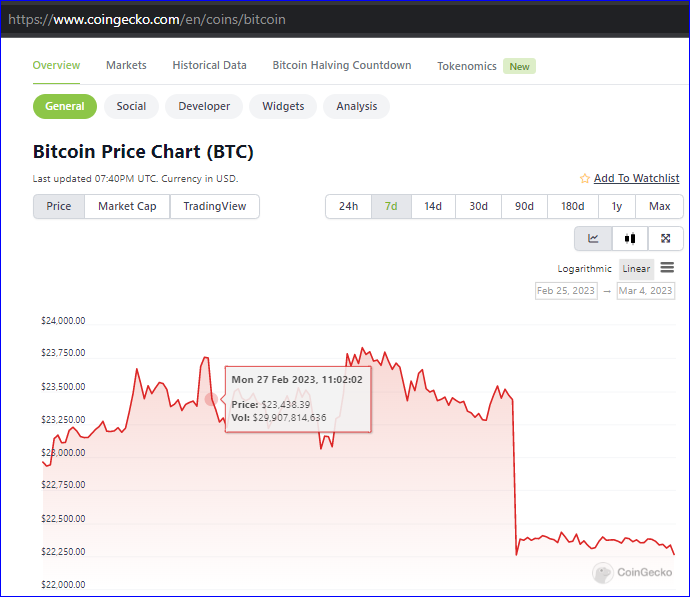Screen dimensions: 690x597
Task: Click the highlighted data point on the chart
Action: pyautogui.click(x=211, y=399)
